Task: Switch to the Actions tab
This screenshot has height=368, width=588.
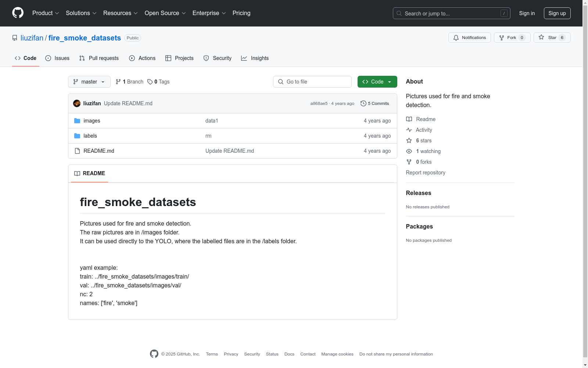Action: pos(142,58)
